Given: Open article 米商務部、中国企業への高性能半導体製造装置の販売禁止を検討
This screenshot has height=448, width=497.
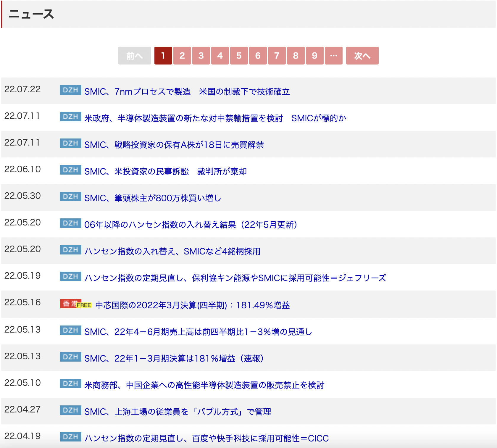Looking at the screenshot, I should tap(204, 385).
